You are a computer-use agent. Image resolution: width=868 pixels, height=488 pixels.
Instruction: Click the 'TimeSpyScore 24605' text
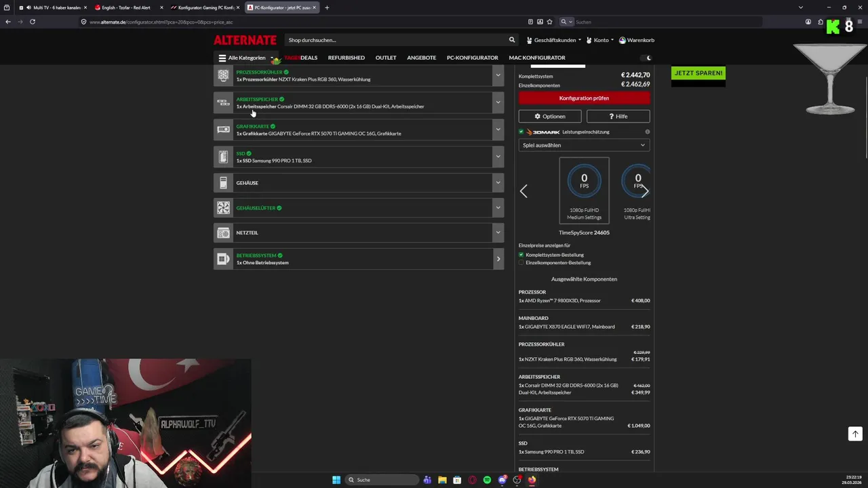pyautogui.click(x=584, y=232)
